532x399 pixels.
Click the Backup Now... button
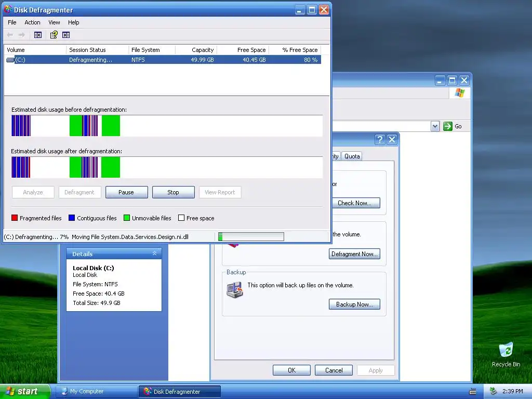354,304
